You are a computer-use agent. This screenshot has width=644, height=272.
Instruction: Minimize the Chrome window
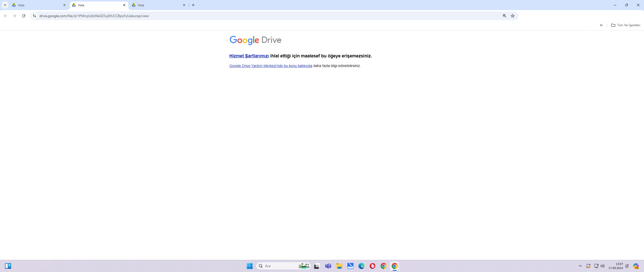[615, 5]
